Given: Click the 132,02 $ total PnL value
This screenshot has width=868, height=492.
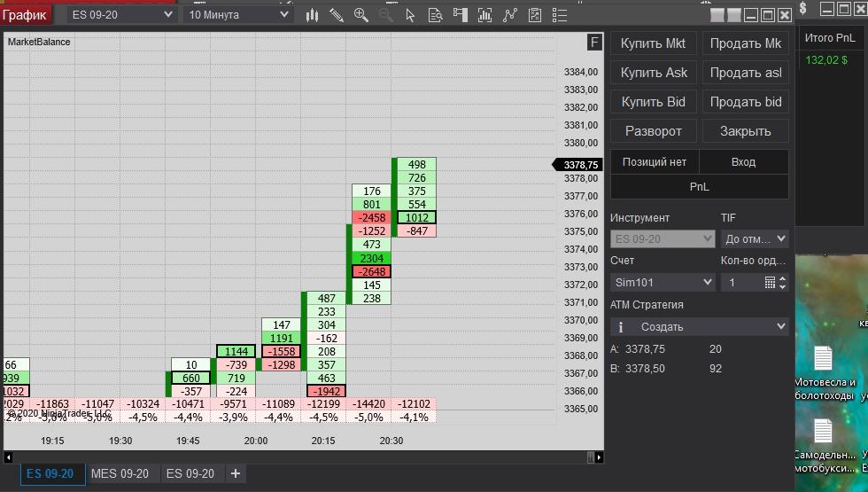Looking at the screenshot, I should [x=825, y=60].
